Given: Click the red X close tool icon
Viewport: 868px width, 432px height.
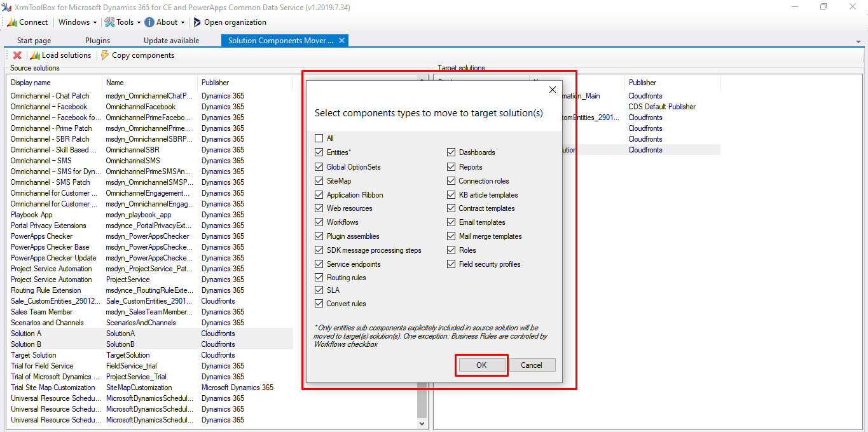Looking at the screenshot, I should 17,55.
